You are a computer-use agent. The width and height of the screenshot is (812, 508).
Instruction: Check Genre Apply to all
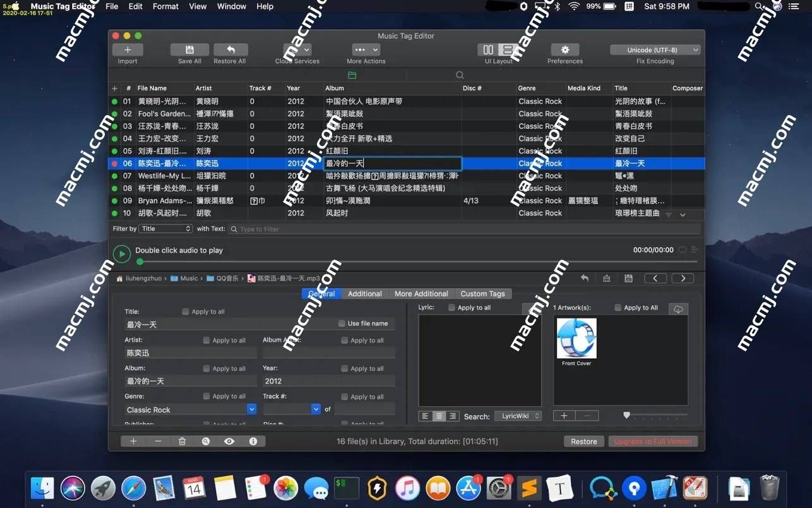[x=206, y=396]
